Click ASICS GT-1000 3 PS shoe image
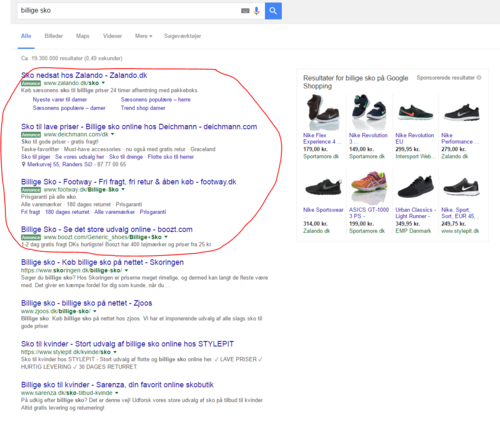Viewport: 500px width, 421px height. [x=369, y=187]
